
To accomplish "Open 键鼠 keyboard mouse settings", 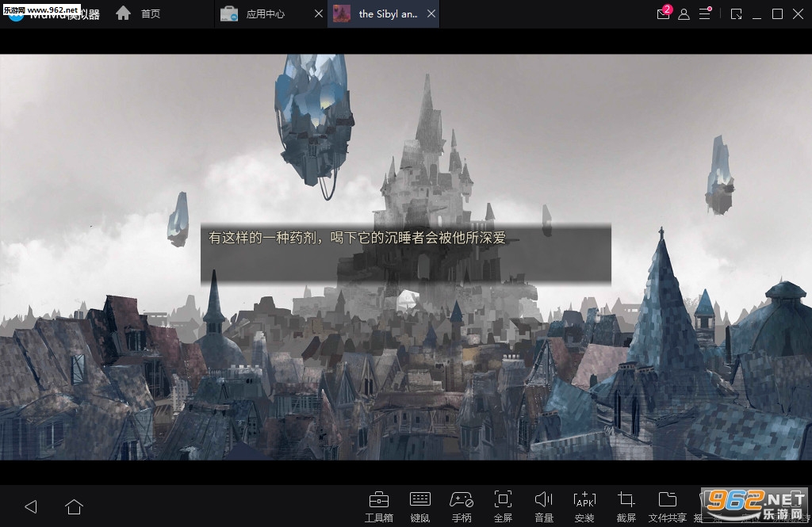I will pyautogui.click(x=419, y=506).
